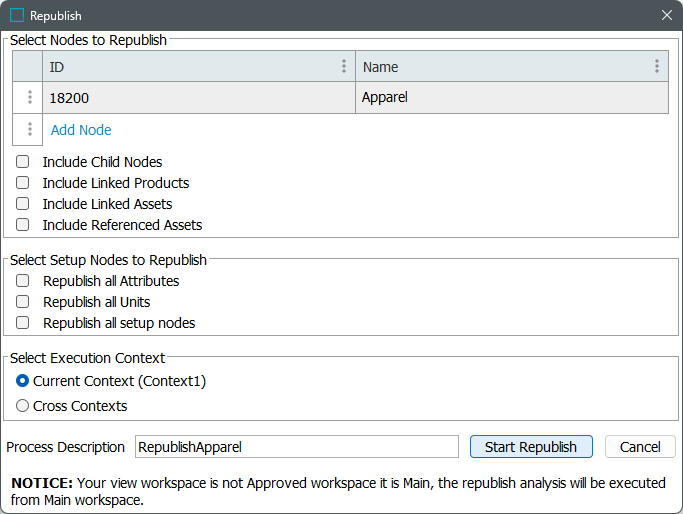
Task: Check Republish all Units option
Action: 23,302
